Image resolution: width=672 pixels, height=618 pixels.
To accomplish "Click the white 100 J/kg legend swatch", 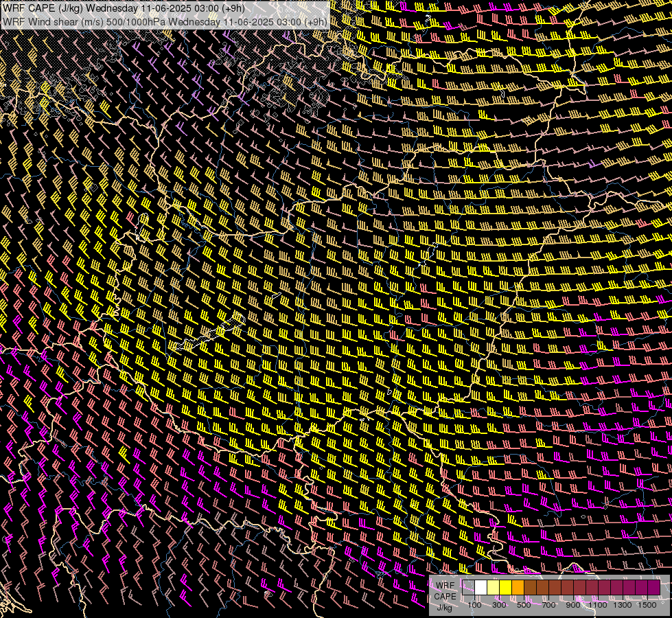I will [x=481, y=588].
